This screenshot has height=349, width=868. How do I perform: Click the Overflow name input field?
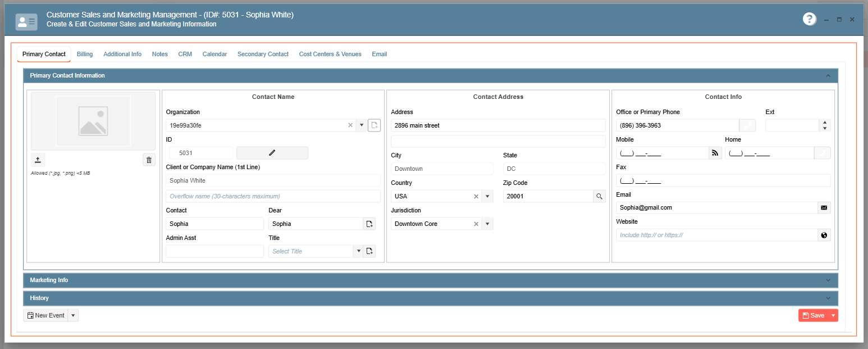pyautogui.click(x=273, y=196)
